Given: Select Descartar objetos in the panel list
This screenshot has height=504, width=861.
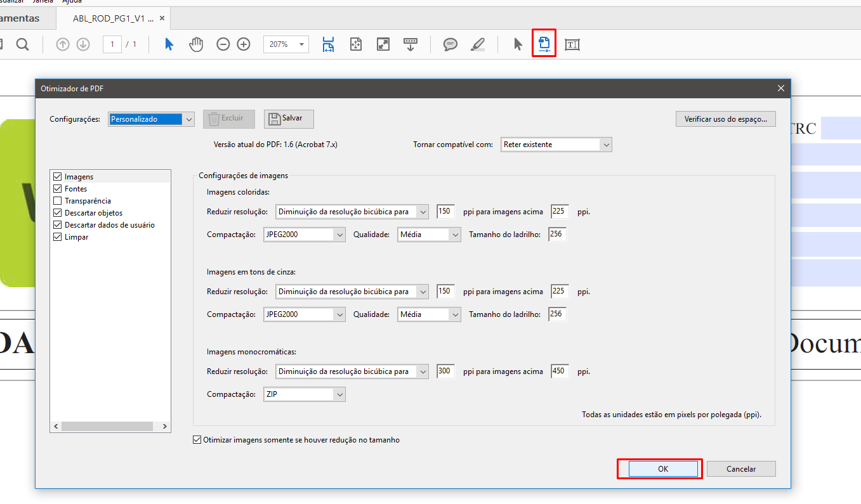Looking at the screenshot, I should point(93,213).
